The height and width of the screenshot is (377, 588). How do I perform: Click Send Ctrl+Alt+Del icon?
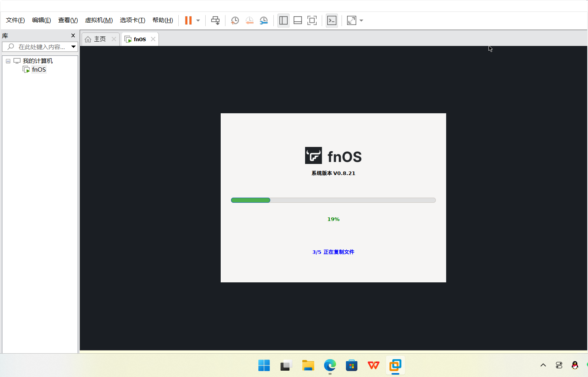(215, 21)
